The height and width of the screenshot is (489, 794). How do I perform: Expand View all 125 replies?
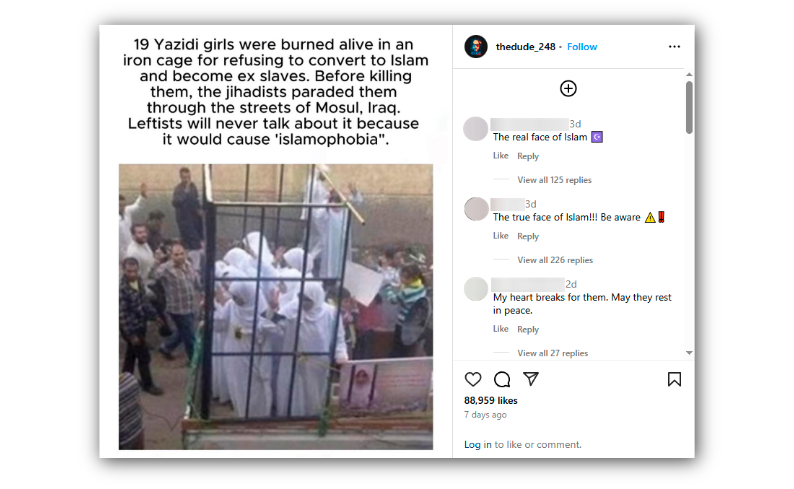coord(554,180)
